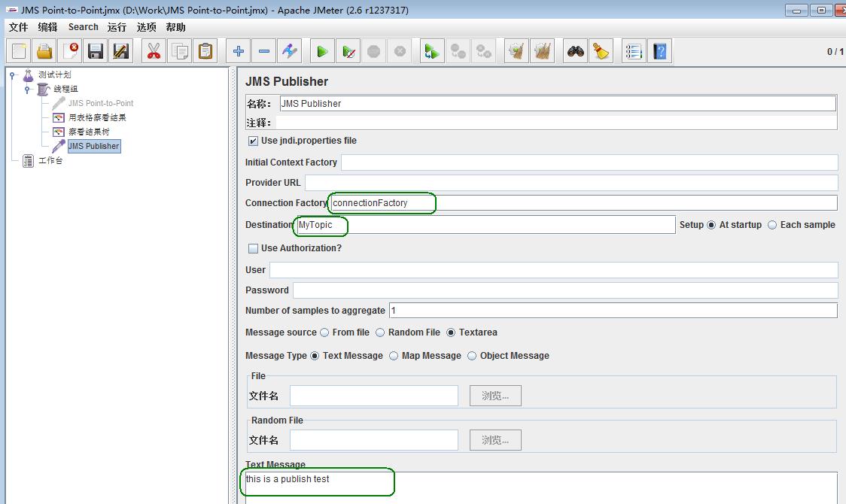Viewport: 846px width, 504px height.
Task: Select the Each sample radio button
Action: coord(772,225)
